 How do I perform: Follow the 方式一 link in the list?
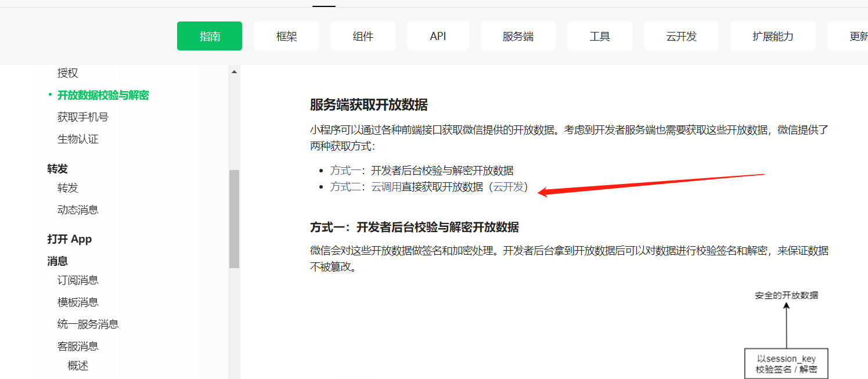click(x=345, y=171)
